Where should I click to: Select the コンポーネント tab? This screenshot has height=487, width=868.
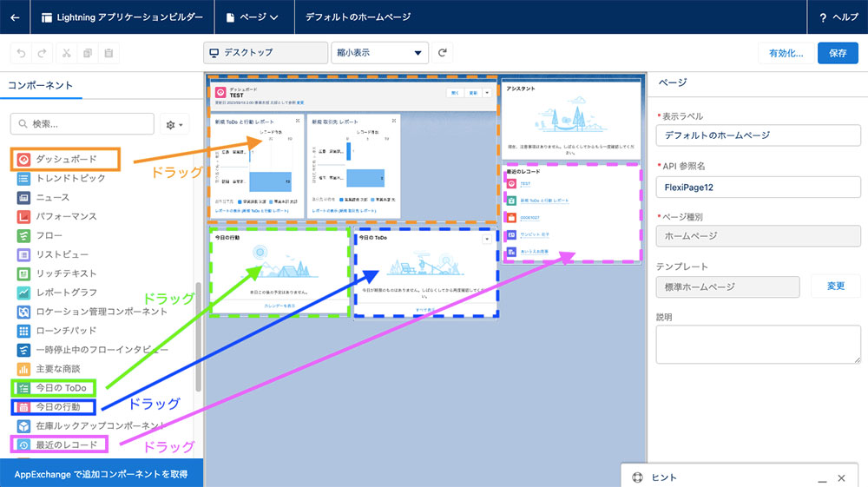click(x=41, y=85)
